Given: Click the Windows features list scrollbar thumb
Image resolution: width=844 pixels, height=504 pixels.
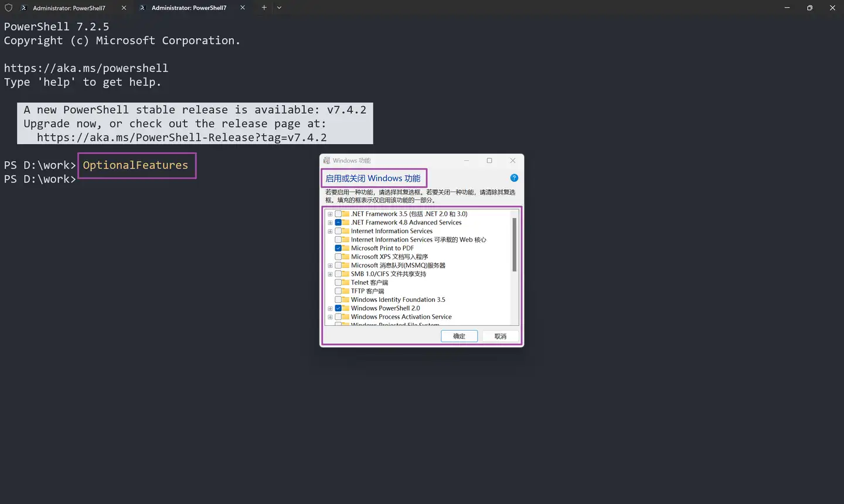Looking at the screenshot, I should pyautogui.click(x=514, y=244).
